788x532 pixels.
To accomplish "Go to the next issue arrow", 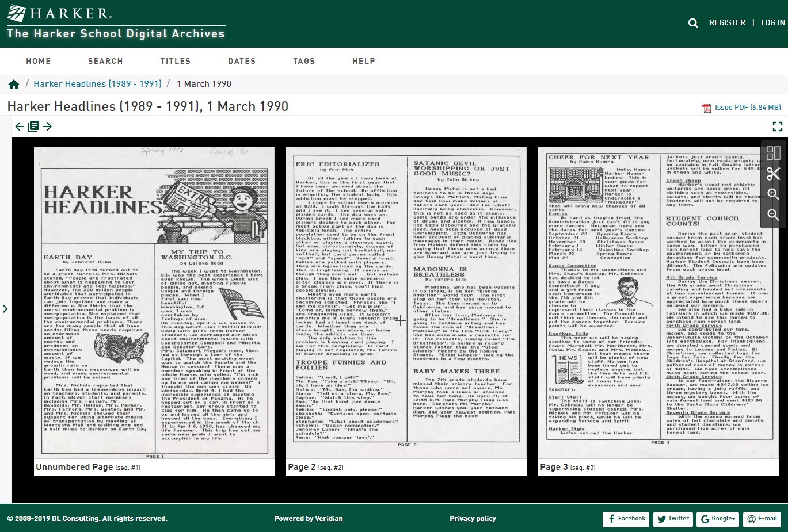I will tap(48, 127).
